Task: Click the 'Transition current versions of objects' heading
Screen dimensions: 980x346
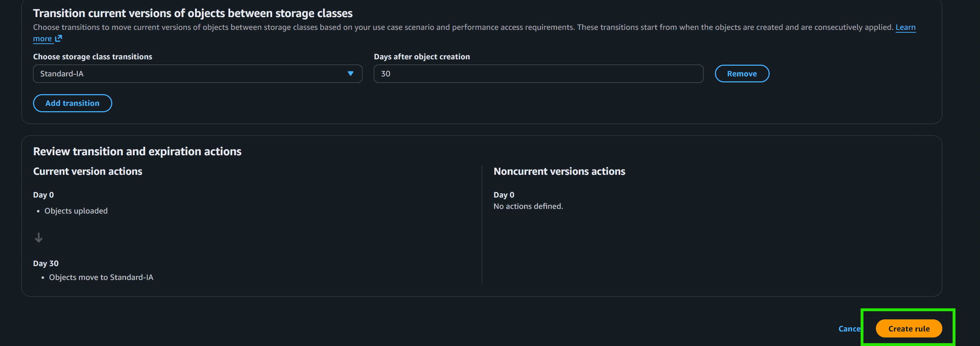Action: pos(193,13)
